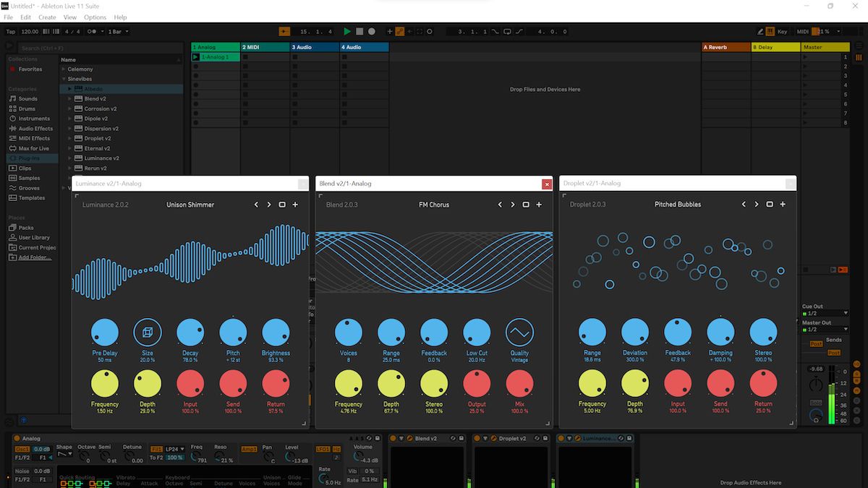
Task: Click the browser Search field
Action: click(101, 48)
